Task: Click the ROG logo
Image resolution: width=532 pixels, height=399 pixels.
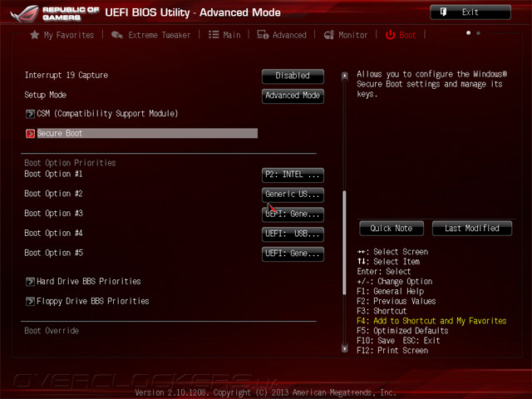Action: point(24,13)
